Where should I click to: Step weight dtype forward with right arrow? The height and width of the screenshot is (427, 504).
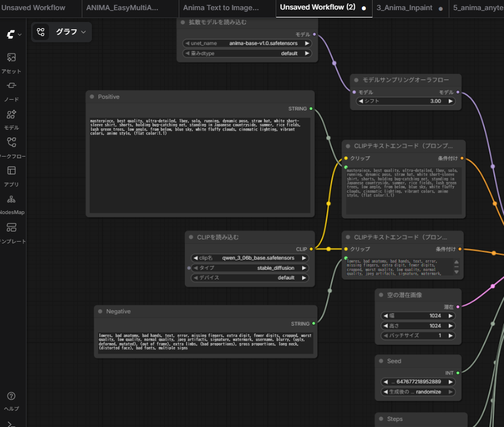(307, 54)
